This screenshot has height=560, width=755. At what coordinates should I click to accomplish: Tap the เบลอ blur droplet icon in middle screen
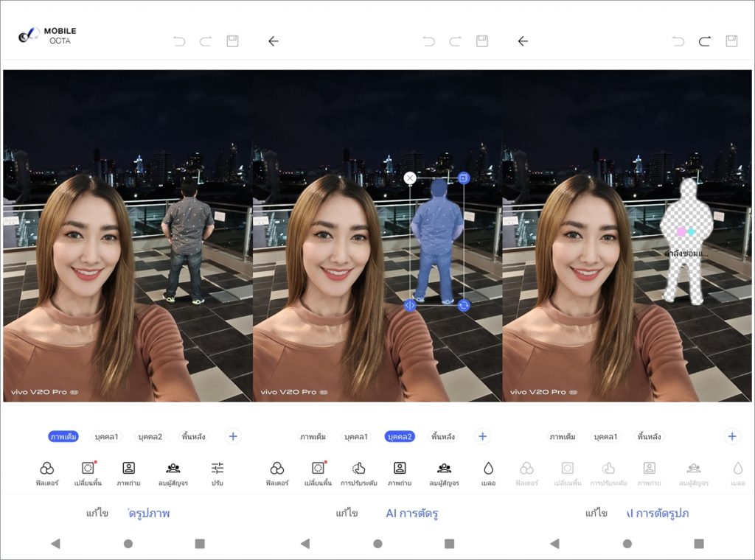point(488,469)
